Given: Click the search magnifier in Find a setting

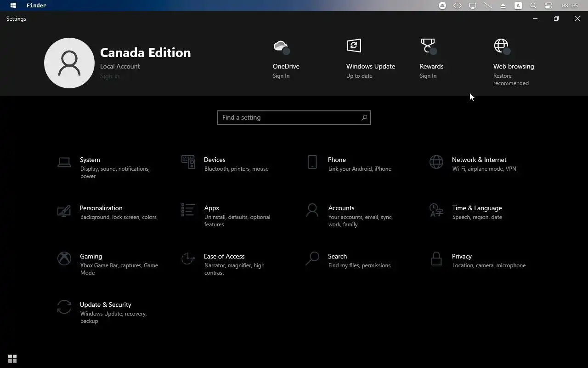Looking at the screenshot, I should [x=364, y=118].
